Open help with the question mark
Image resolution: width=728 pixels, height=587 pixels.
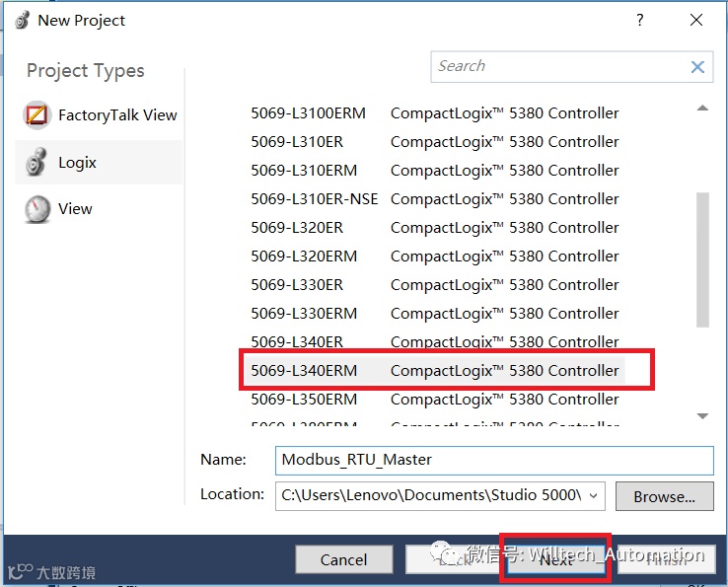point(640,20)
